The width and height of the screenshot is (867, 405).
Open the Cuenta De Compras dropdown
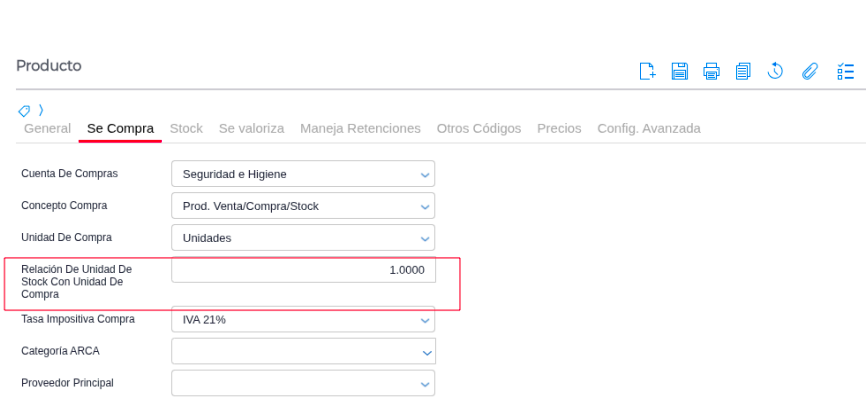tap(303, 174)
